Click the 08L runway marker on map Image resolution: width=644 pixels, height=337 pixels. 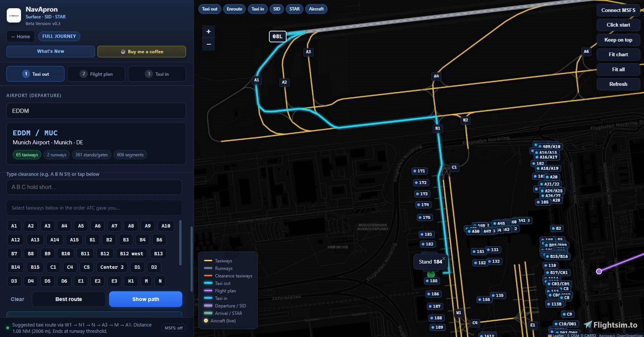tap(278, 36)
